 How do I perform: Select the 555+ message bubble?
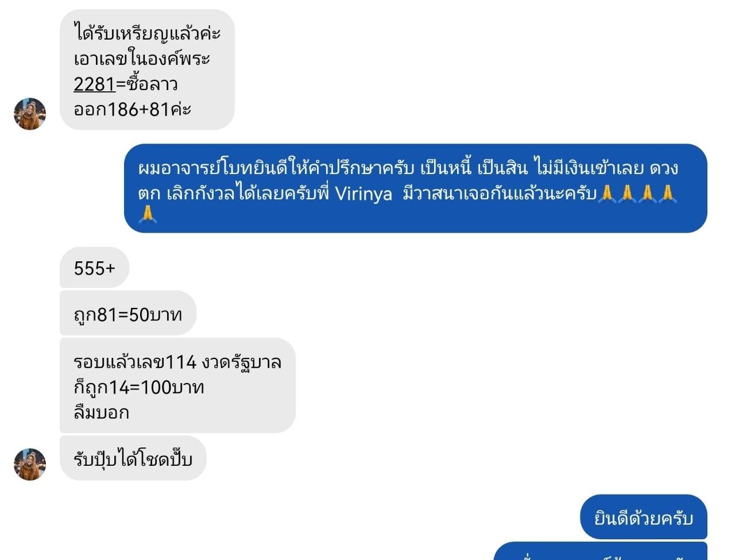(95, 268)
